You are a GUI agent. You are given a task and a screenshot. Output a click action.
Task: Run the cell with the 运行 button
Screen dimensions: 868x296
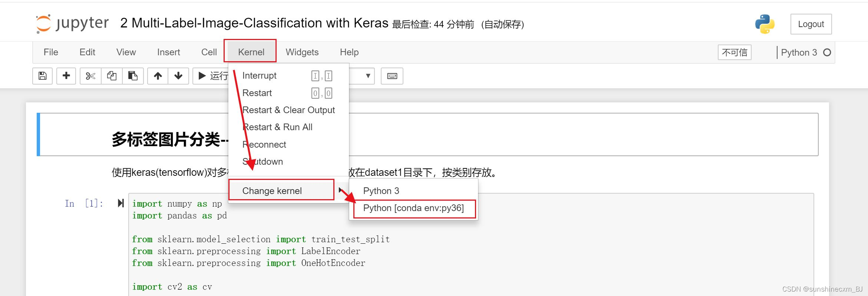pyautogui.click(x=211, y=76)
